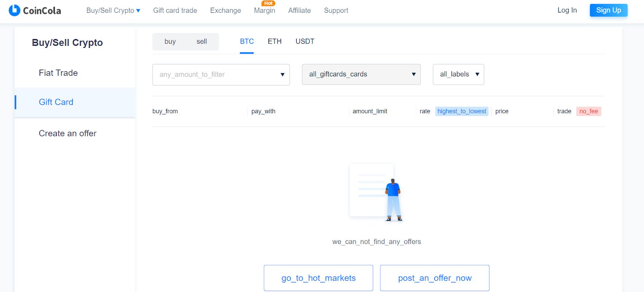Click the post_an_offer_now button
This screenshot has height=292, width=644.
pos(435,278)
